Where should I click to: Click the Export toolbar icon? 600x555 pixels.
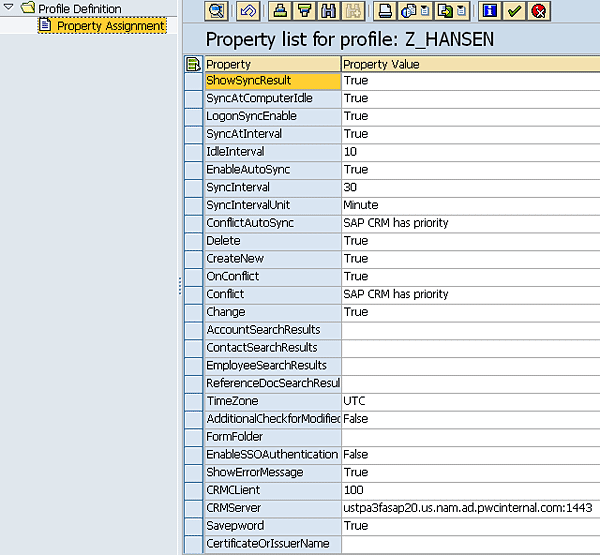click(445, 11)
